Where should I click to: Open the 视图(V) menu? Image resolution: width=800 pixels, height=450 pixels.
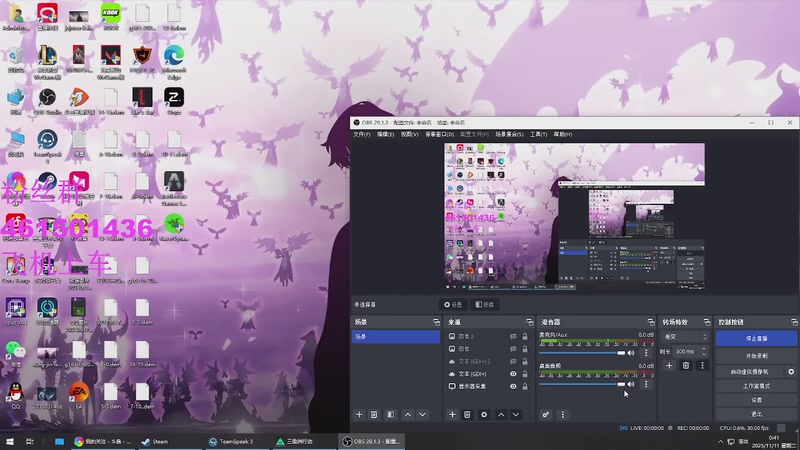pos(409,134)
